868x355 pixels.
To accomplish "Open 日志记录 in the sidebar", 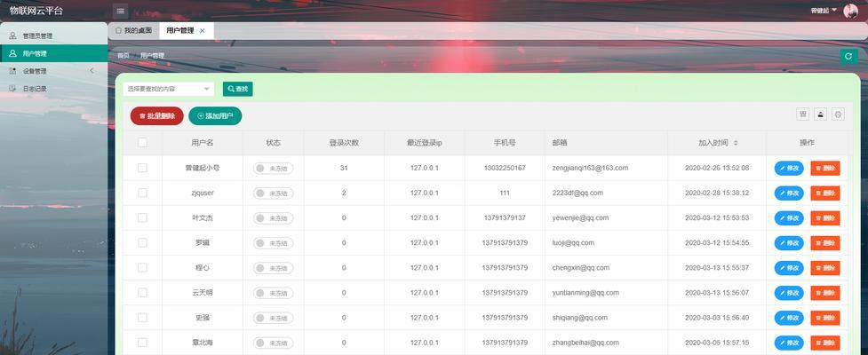I will coord(53,89).
